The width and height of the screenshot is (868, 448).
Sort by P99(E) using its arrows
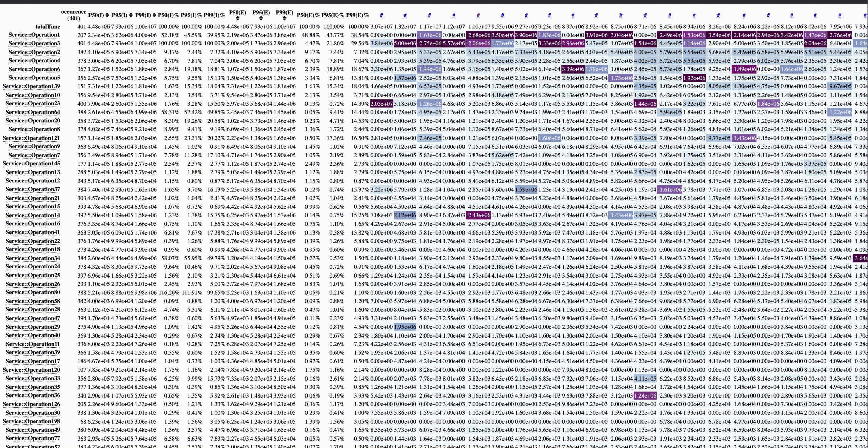(284, 18)
